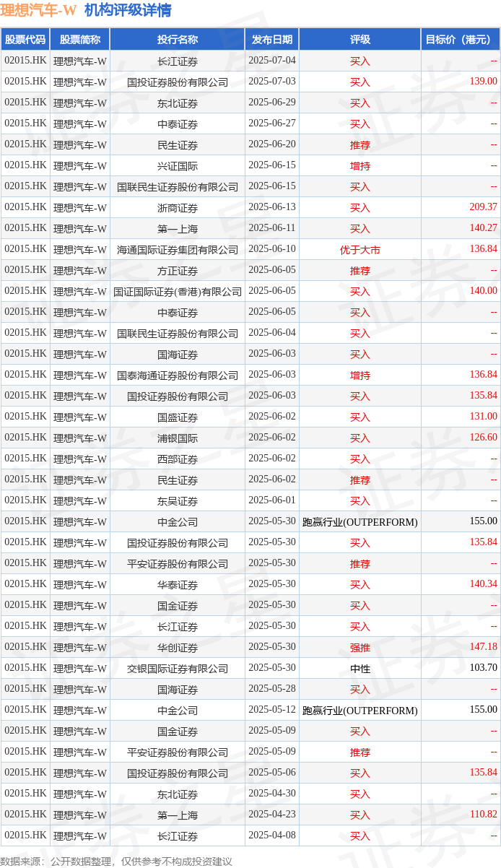Click the 理想汽车-W title text
Screen dimensions: 501x868
[x=38, y=10]
